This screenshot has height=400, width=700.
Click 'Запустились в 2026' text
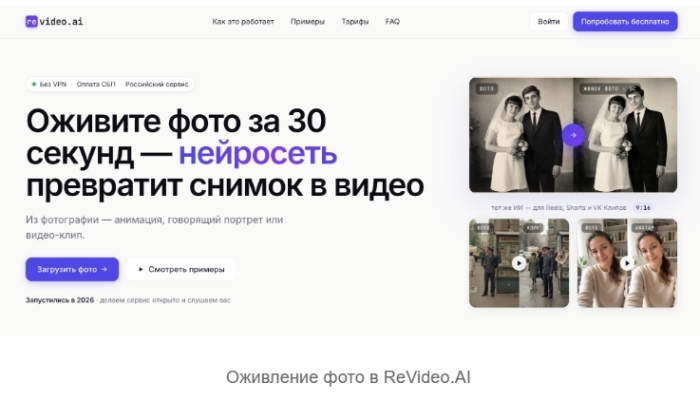[x=60, y=300]
